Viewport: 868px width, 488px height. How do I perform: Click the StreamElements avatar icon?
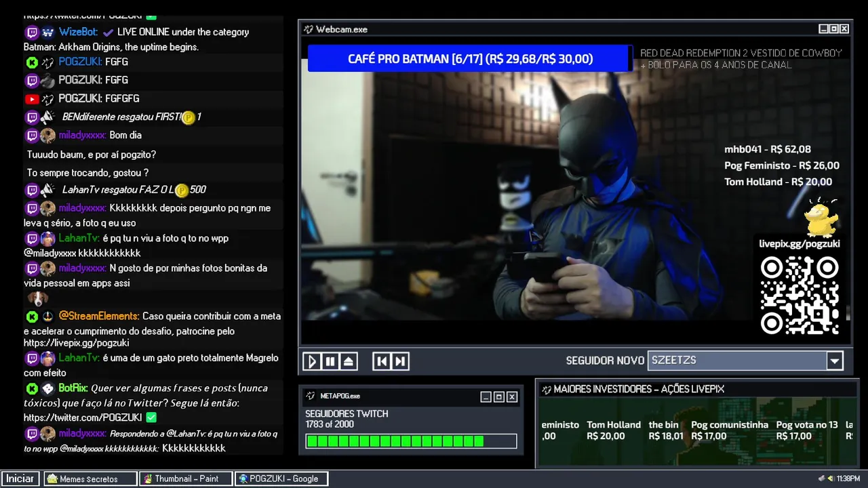[x=47, y=317]
